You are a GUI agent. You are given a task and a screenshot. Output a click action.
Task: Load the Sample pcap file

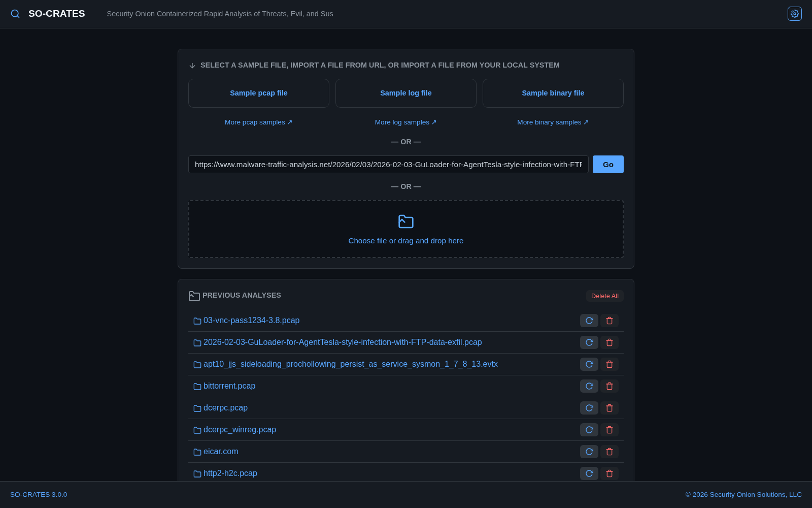[259, 93]
